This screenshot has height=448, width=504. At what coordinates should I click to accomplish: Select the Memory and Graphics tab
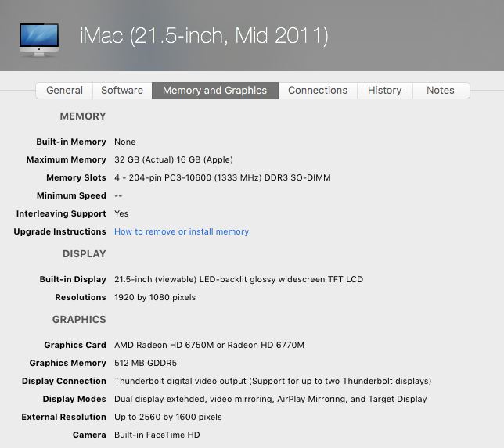[214, 90]
